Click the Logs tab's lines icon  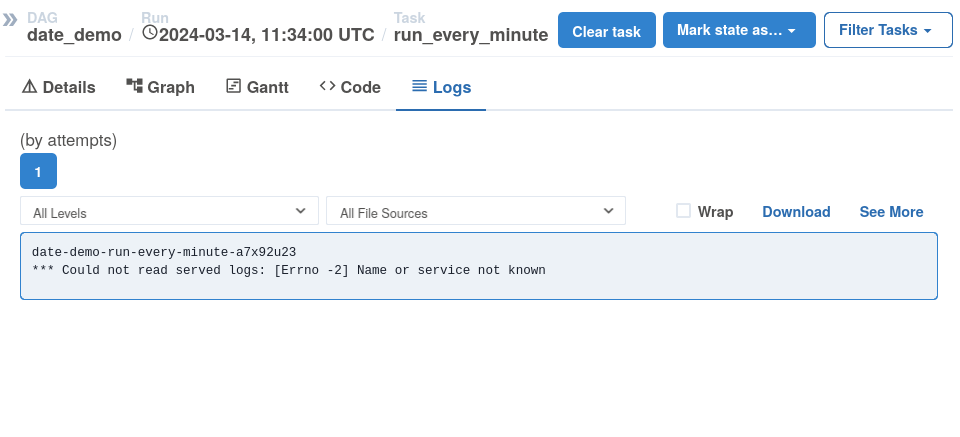coord(420,86)
